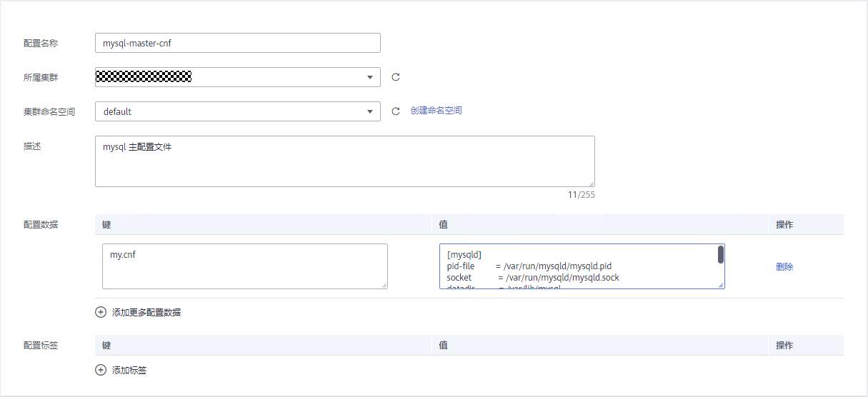Grab the my.cnf key box resize handle

point(384,286)
